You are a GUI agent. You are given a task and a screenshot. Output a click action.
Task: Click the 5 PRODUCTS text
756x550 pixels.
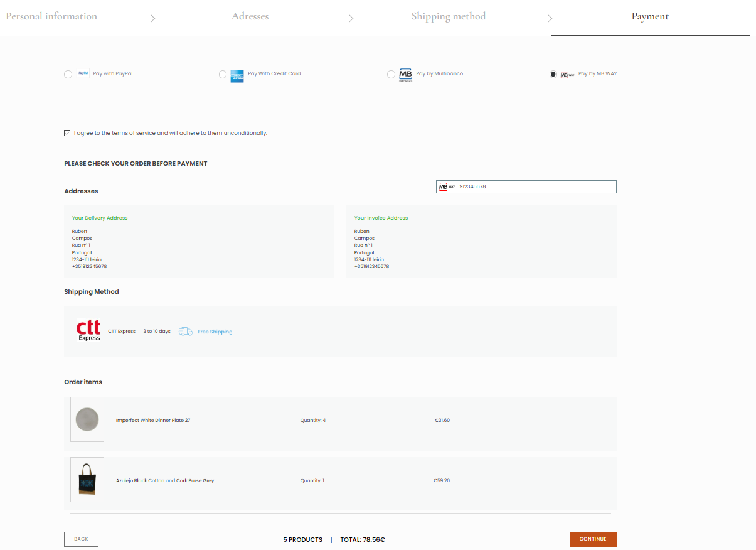coord(303,540)
